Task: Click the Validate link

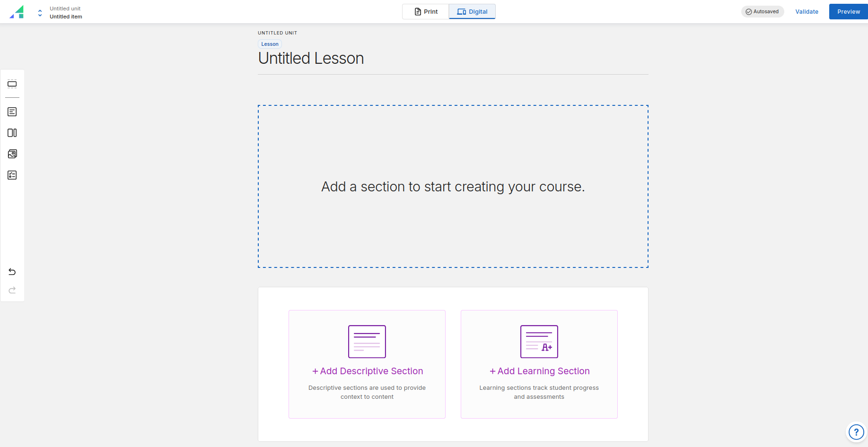Action: pos(807,12)
